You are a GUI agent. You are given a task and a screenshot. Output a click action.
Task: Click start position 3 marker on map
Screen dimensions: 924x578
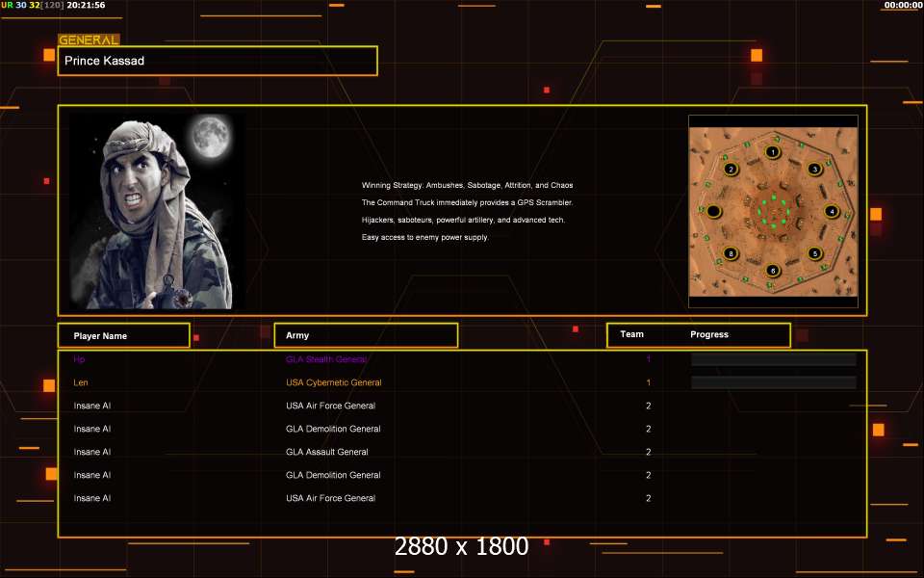(x=814, y=170)
